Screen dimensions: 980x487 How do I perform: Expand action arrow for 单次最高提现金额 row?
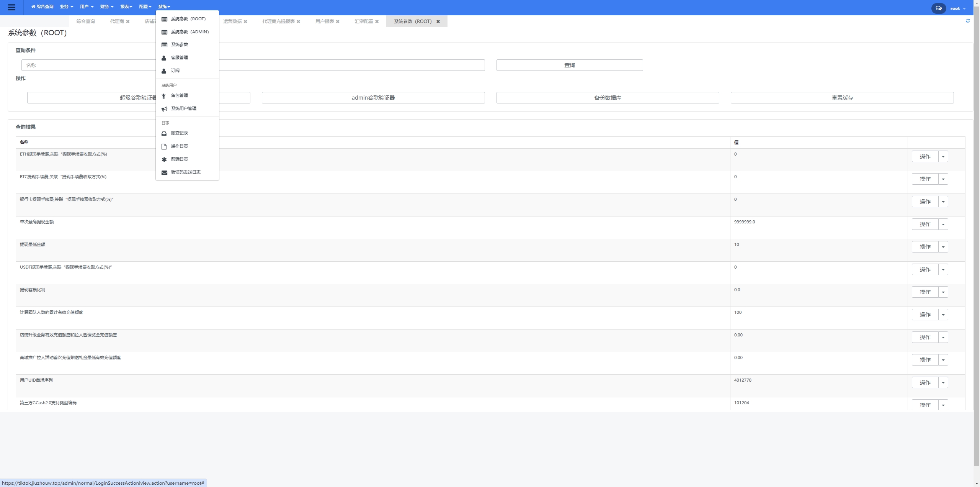[943, 224]
